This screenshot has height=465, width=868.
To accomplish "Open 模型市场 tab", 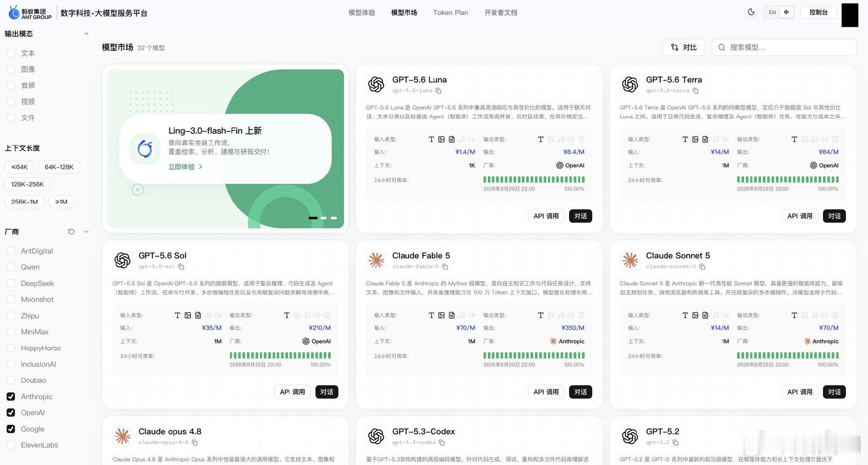I will click(404, 12).
